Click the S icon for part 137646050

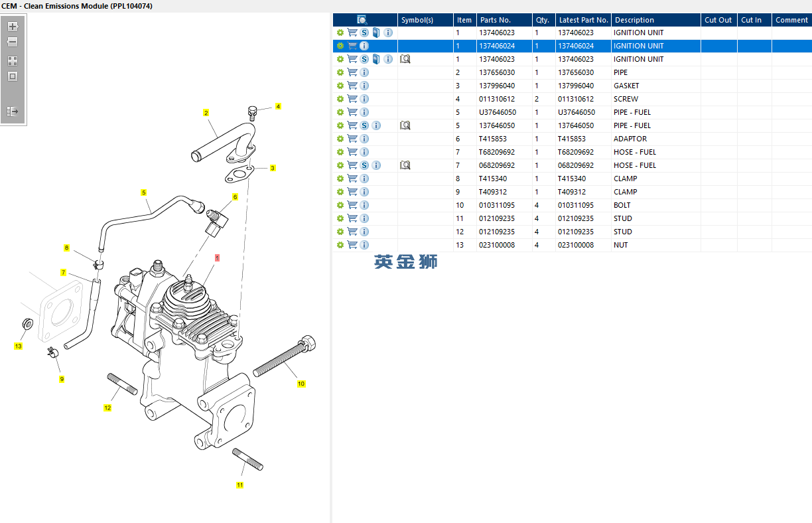tap(364, 125)
